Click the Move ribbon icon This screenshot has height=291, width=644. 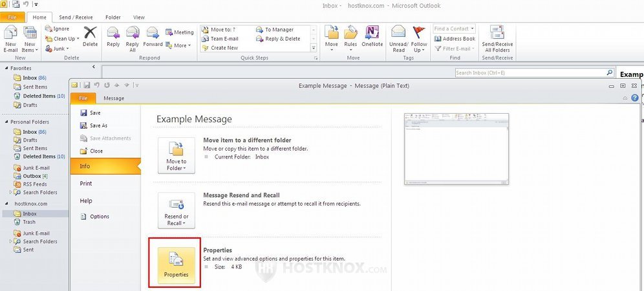click(x=331, y=39)
